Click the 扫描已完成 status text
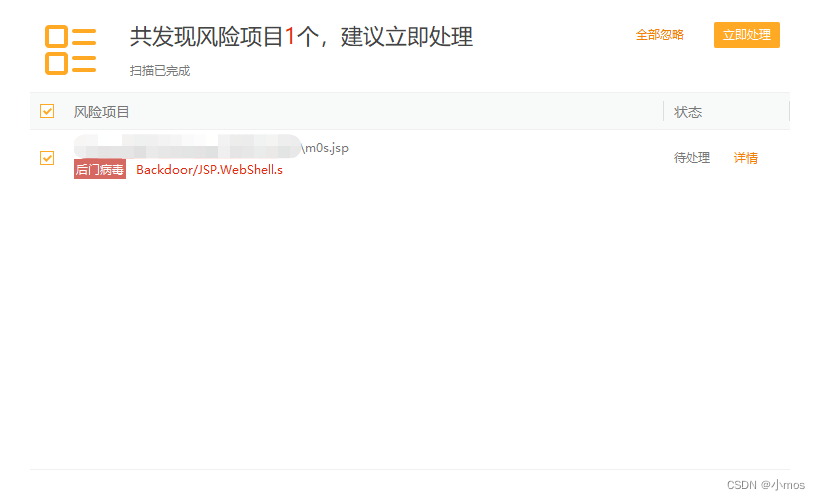 (x=160, y=71)
